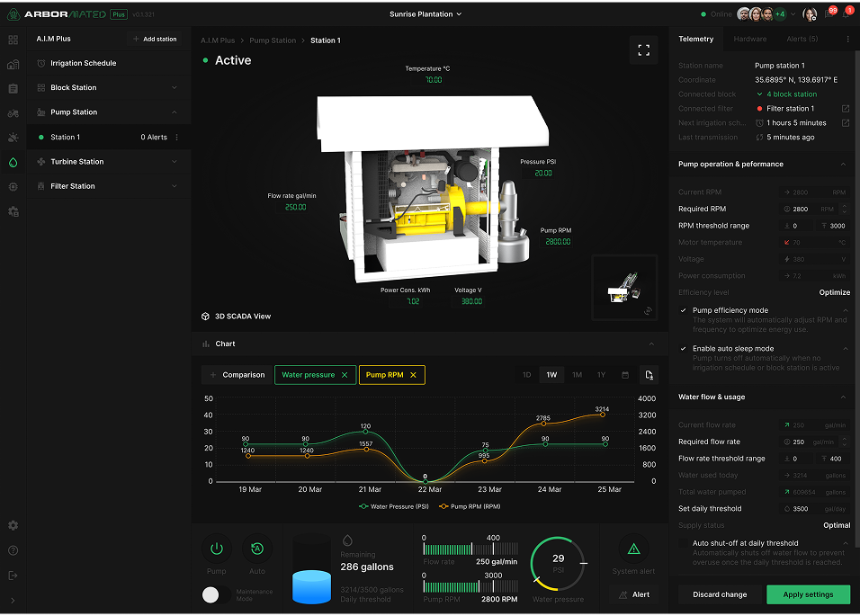Open the Sunrise Plantation dropdown
The height and width of the screenshot is (616, 860).
coord(426,14)
